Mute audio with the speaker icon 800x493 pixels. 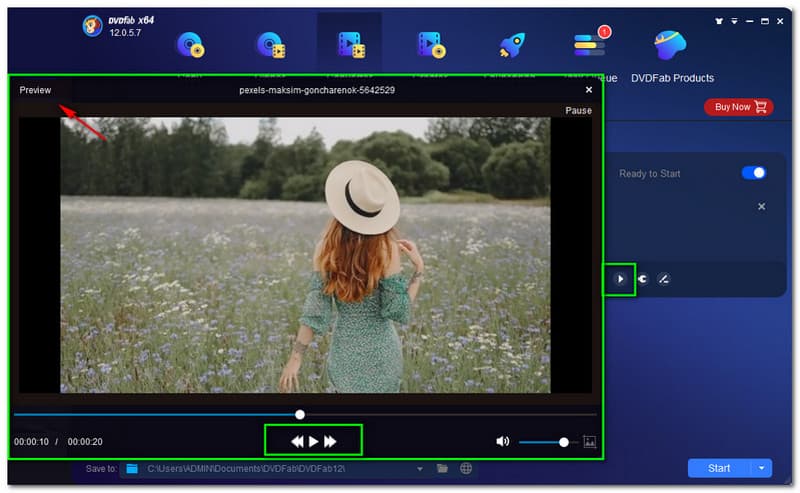tap(502, 441)
